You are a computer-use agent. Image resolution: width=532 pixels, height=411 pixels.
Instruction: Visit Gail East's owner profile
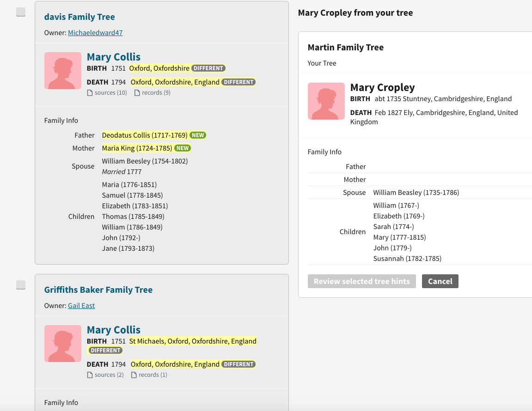click(x=81, y=305)
